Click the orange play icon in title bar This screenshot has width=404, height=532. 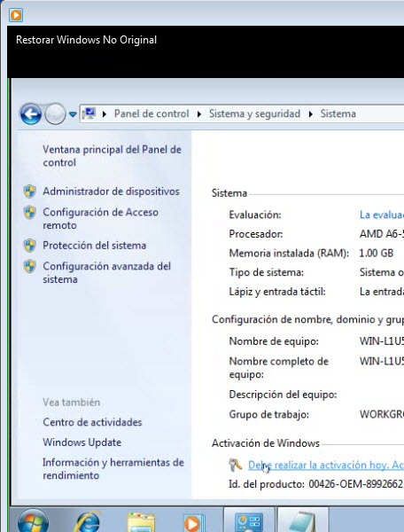pos(16,15)
